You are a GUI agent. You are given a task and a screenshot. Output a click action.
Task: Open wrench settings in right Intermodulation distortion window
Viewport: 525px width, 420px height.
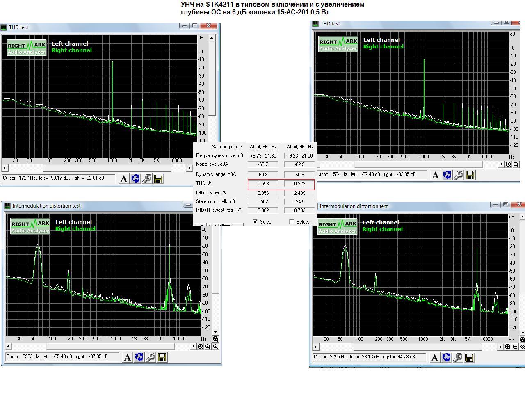458,358
